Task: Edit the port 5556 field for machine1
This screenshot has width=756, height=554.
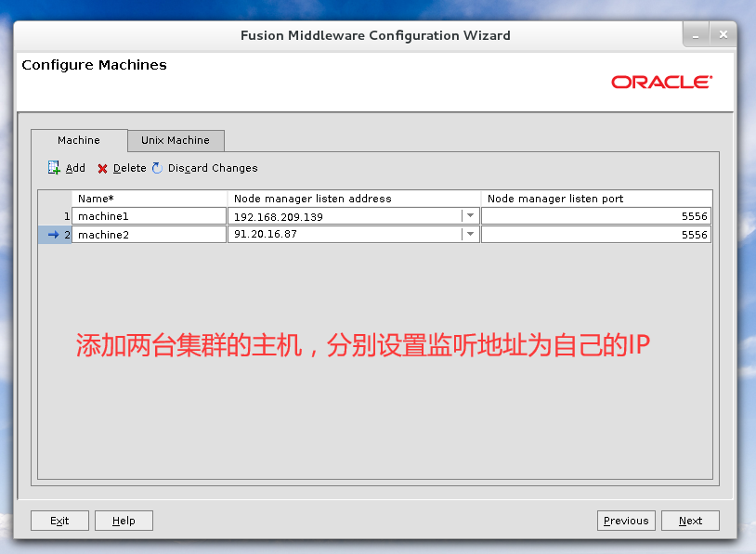Action: pyautogui.click(x=596, y=216)
